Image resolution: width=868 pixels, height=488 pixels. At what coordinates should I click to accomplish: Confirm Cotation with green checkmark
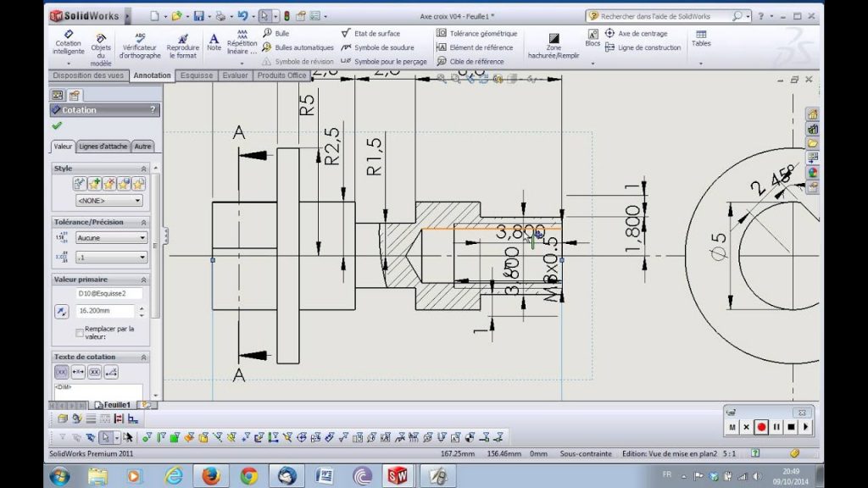click(x=57, y=125)
